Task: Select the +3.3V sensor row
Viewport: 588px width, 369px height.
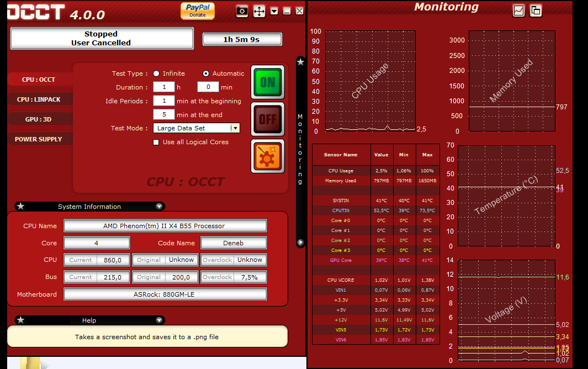Action: 376,301
